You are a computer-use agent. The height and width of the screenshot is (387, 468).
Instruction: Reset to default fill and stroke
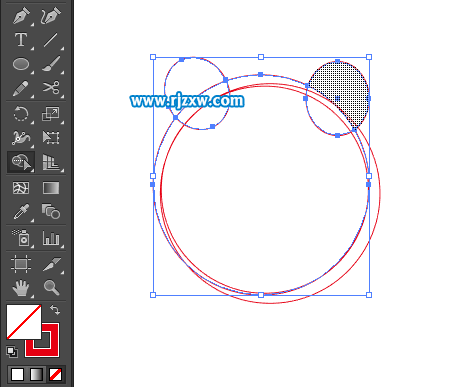click(x=12, y=352)
